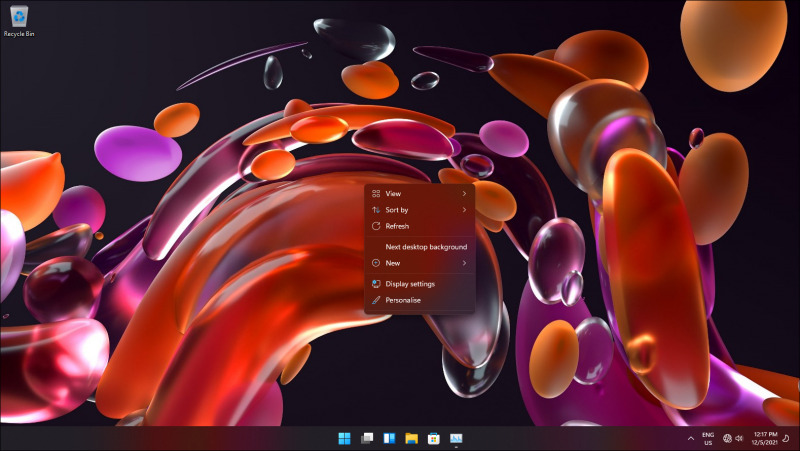Viewport: 800px width, 451px height.
Task: Select Personalise in the context menu
Action: [403, 300]
